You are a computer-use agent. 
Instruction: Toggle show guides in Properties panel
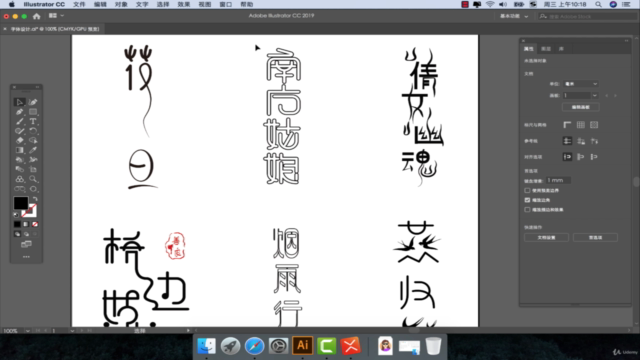[x=567, y=141]
